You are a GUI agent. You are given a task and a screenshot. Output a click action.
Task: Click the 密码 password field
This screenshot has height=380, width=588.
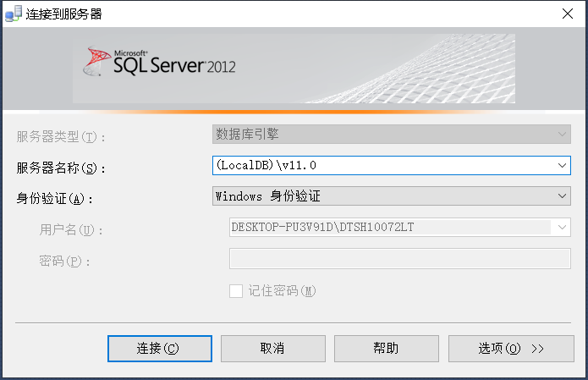[400, 258]
